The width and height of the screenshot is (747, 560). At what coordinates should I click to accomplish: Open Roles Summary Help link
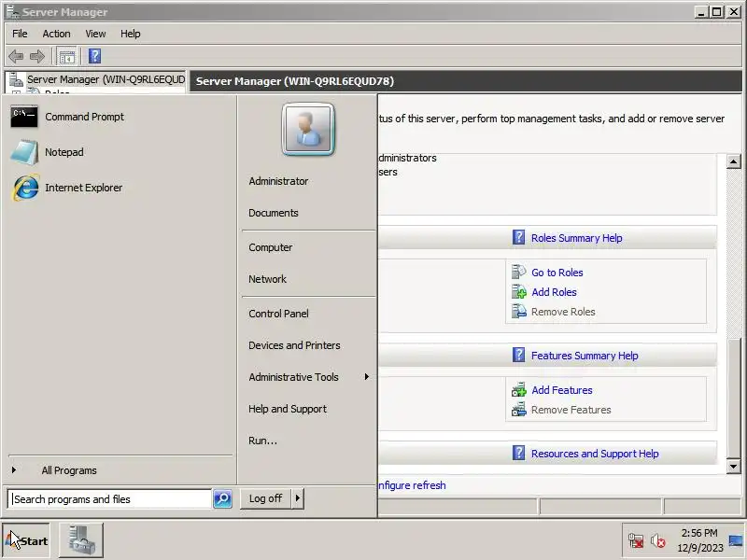(576, 238)
